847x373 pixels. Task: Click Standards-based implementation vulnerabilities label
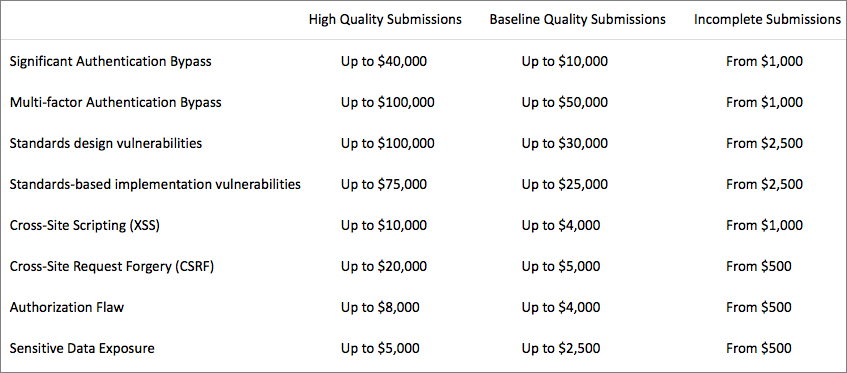(155, 185)
